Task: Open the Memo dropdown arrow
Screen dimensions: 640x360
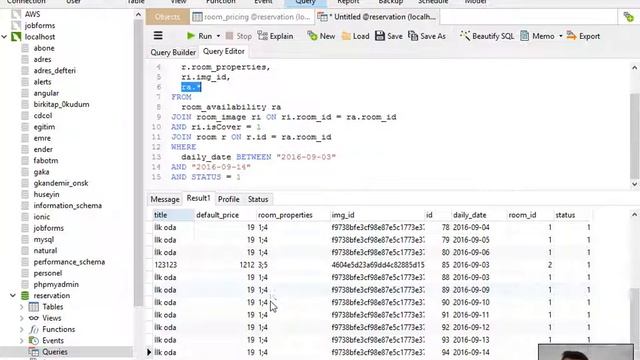Action: pos(560,36)
